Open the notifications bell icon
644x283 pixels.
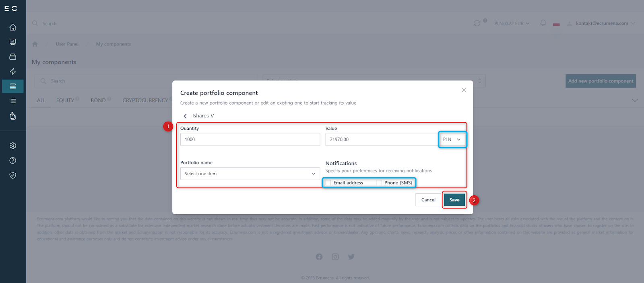tap(543, 23)
